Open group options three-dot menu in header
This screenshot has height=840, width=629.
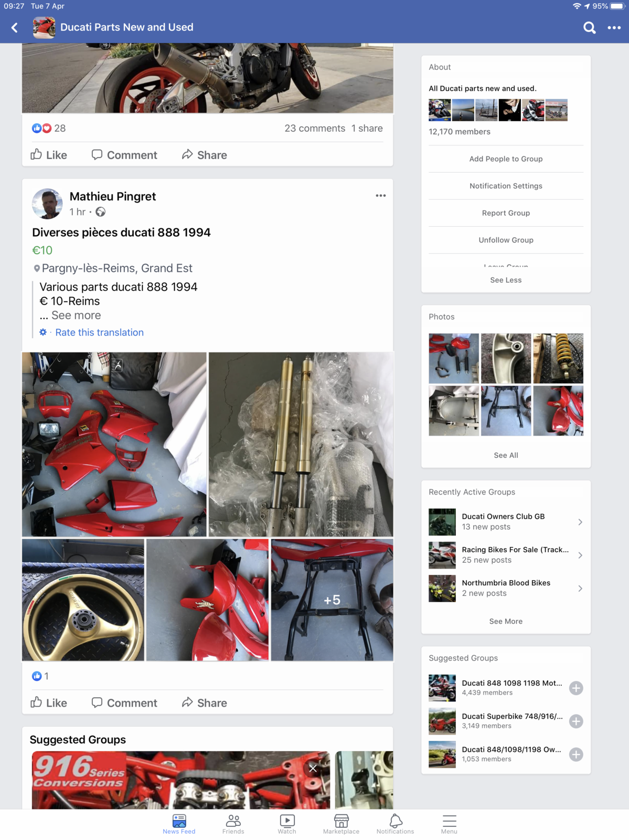pos(614,28)
